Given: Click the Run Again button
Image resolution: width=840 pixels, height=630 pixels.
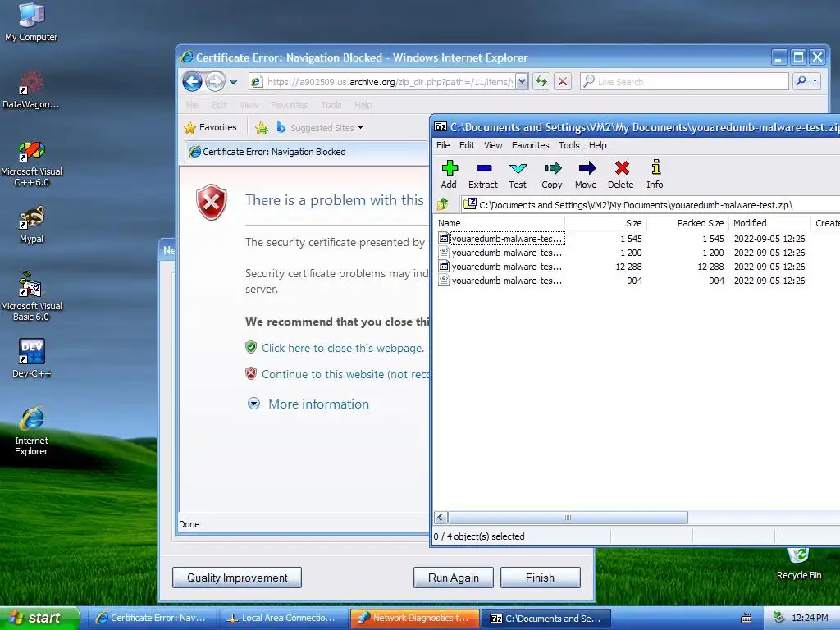Looking at the screenshot, I should [453, 577].
